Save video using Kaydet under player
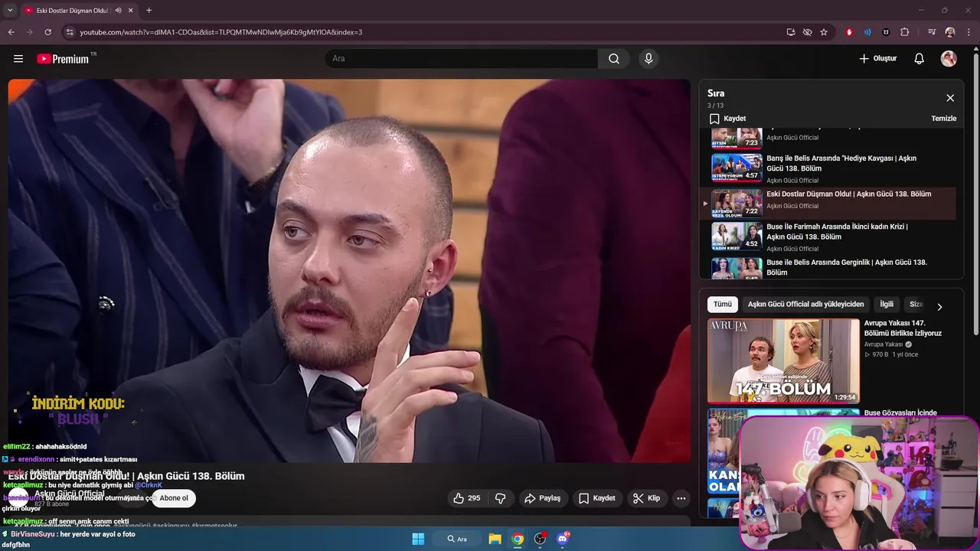 point(596,498)
